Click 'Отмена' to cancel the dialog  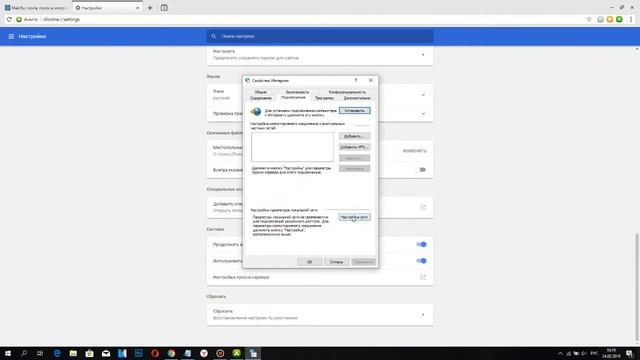pyautogui.click(x=336, y=262)
